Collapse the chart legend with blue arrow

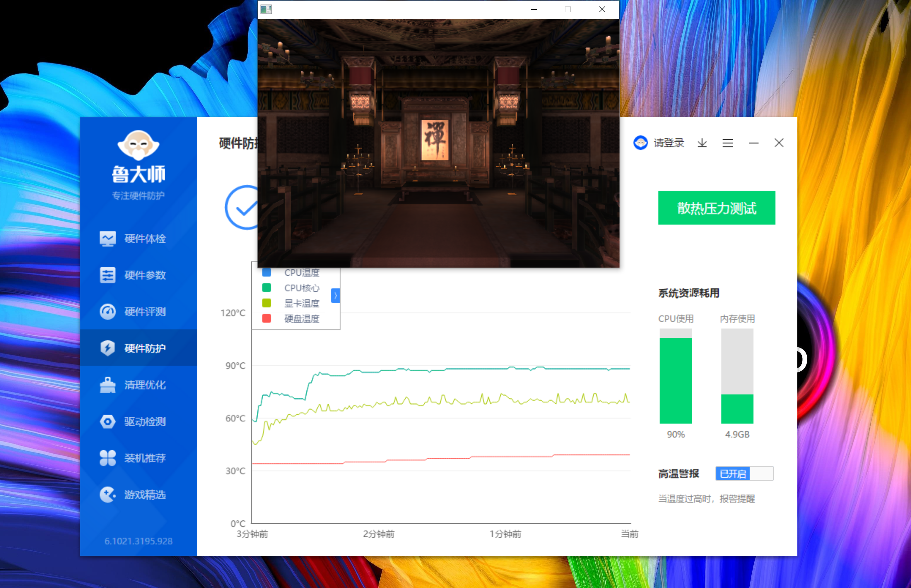tap(335, 295)
